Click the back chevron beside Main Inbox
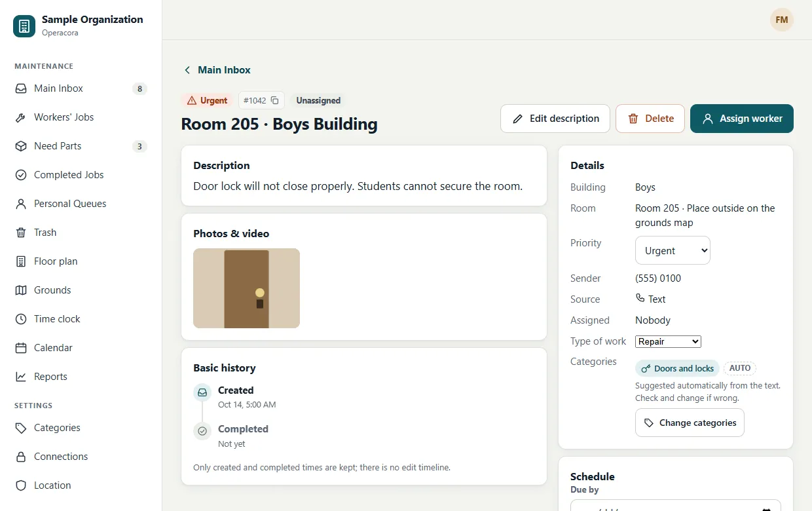 click(187, 70)
